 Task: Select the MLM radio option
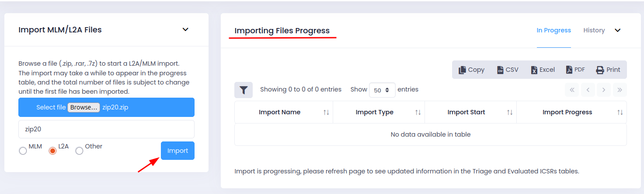(x=23, y=151)
